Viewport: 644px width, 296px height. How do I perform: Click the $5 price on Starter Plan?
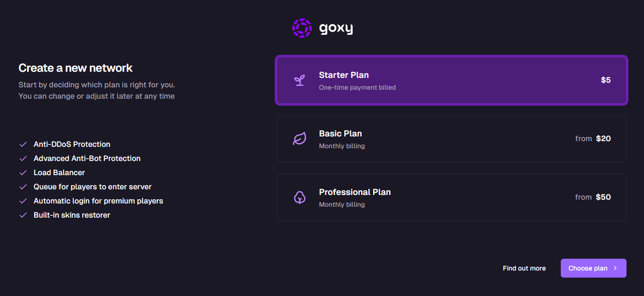click(x=606, y=80)
